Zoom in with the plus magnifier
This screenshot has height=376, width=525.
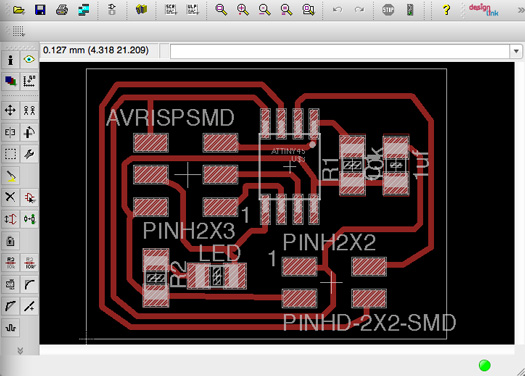(x=243, y=10)
